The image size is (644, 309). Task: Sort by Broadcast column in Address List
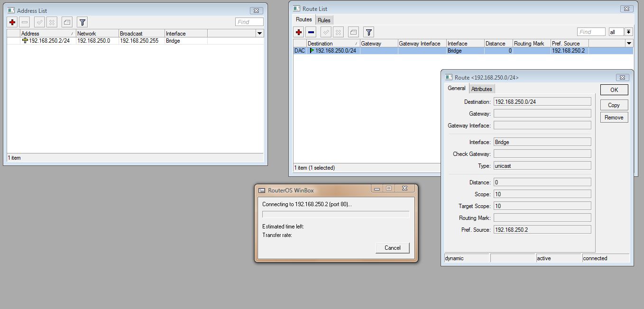(141, 34)
